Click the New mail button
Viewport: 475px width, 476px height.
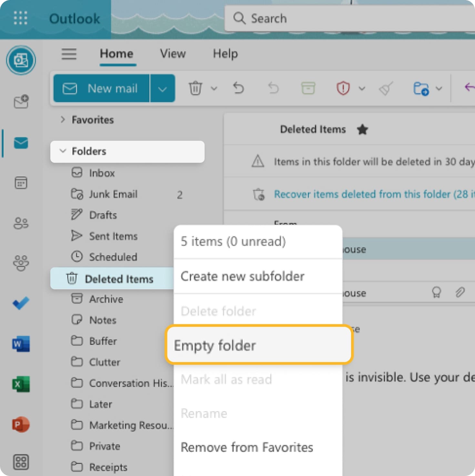pyautogui.click(x=101, y=88)
